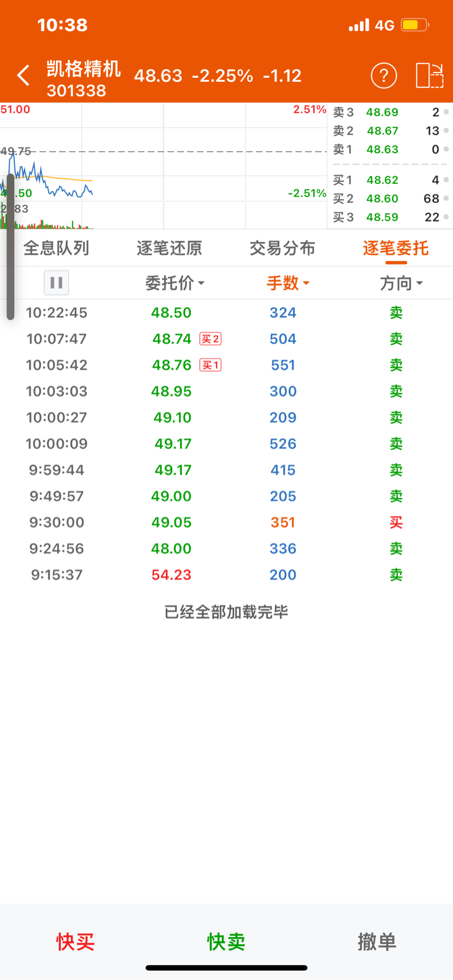This screenshot has width=453, height=980.
Task: Tap the 300 lots value at 10:03:03
Action: [x=283, y=391]
